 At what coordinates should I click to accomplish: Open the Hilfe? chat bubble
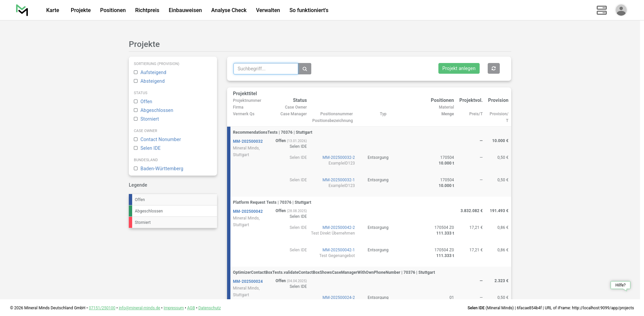pos(620,285)
